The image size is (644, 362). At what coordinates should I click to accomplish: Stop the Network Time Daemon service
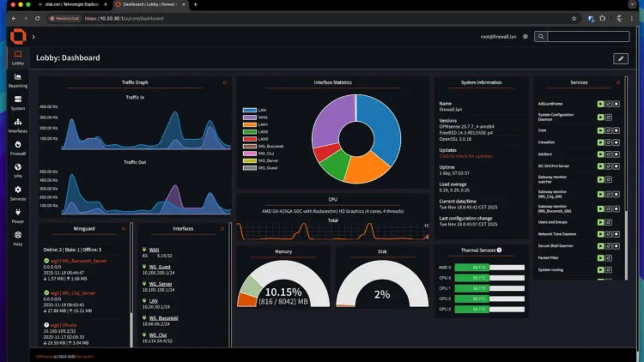(616, 234)
